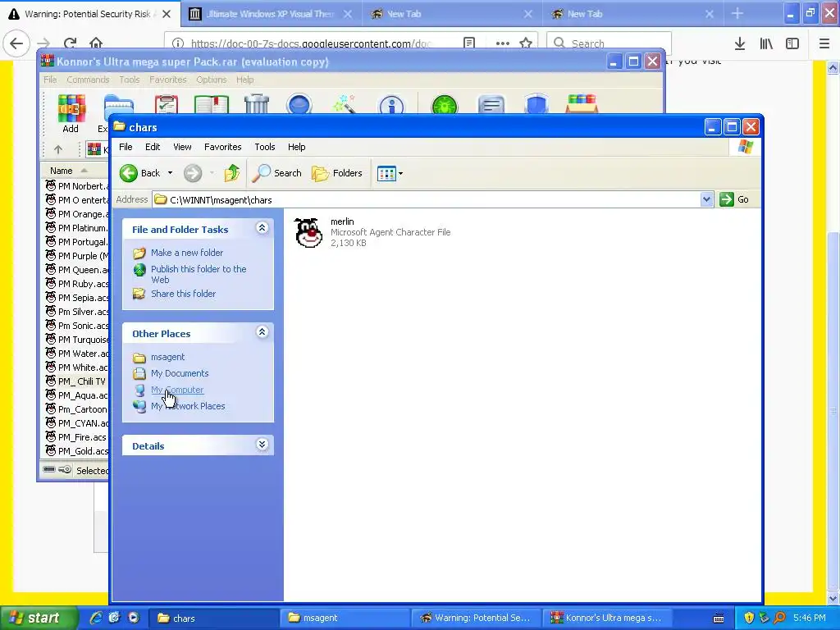Click the browser reload button
Image resolution: width=840 pixels, height=630 pixels.
point(70,43)
